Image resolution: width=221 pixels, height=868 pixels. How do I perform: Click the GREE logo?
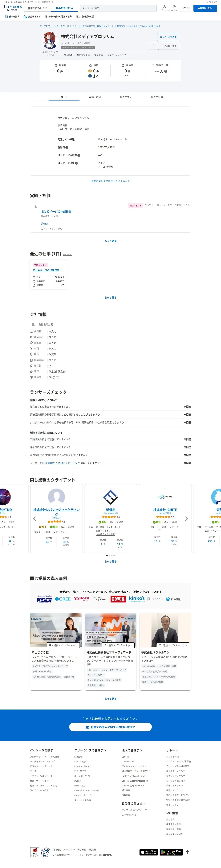coord(63,599)
